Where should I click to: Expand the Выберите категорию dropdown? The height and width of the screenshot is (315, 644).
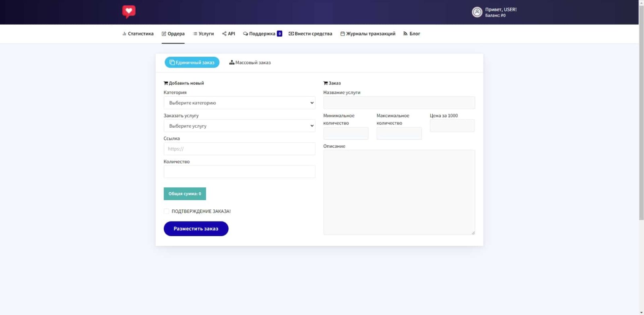[x=239, y=103]
